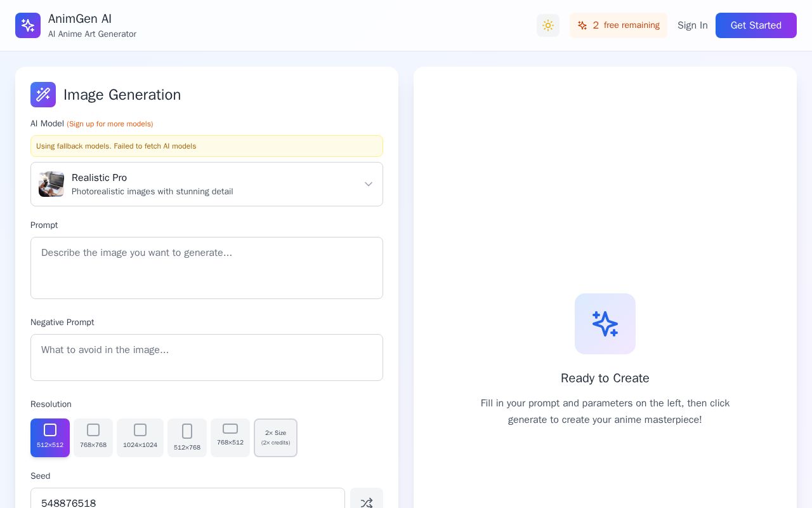Click the AI Anime Art Generator subtitle
Screen dimensions: 812x508
[93, 34]
